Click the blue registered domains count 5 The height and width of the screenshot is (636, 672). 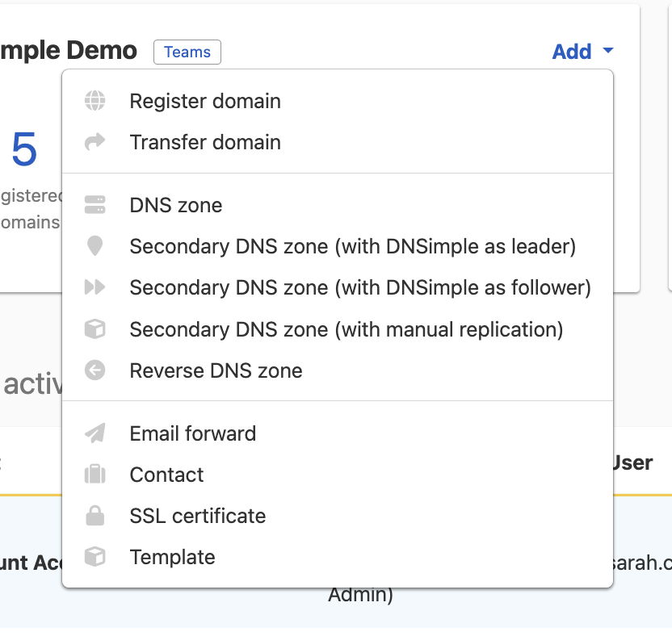pyautogui.click(x=23, y=149)
